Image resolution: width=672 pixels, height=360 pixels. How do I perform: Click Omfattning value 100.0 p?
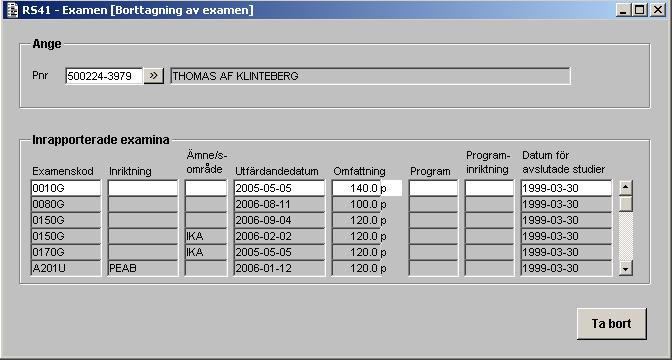(x=359, y=204)
